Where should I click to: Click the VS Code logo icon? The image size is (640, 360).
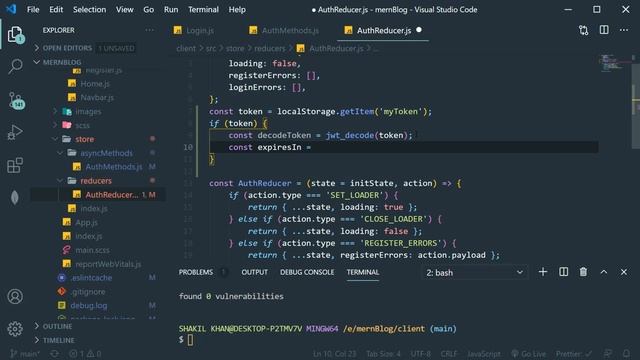11,9
